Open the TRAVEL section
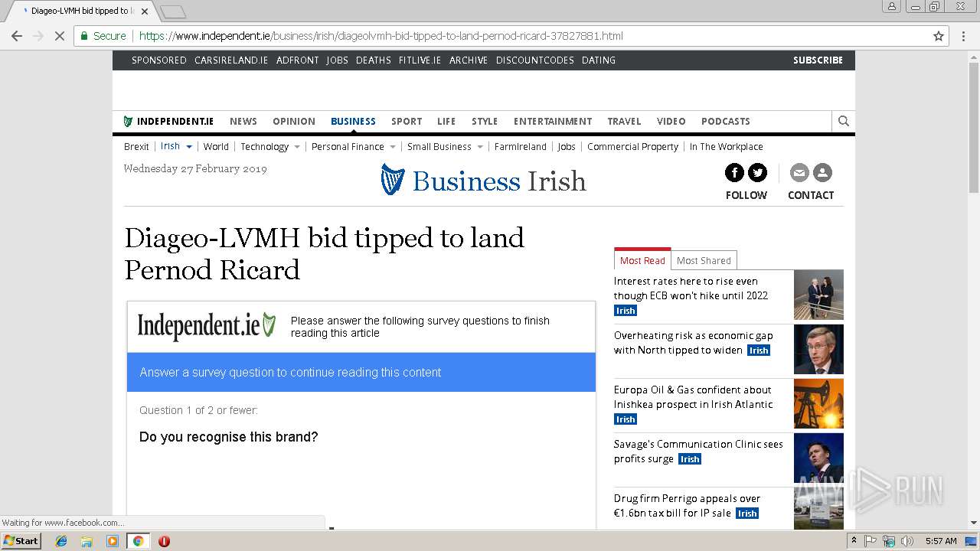Screen dimensions: 980x551 click(x=625, y=121)
